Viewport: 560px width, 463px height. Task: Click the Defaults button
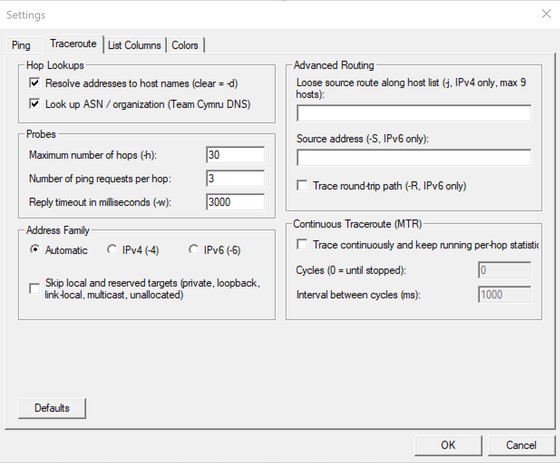(52, 408)
